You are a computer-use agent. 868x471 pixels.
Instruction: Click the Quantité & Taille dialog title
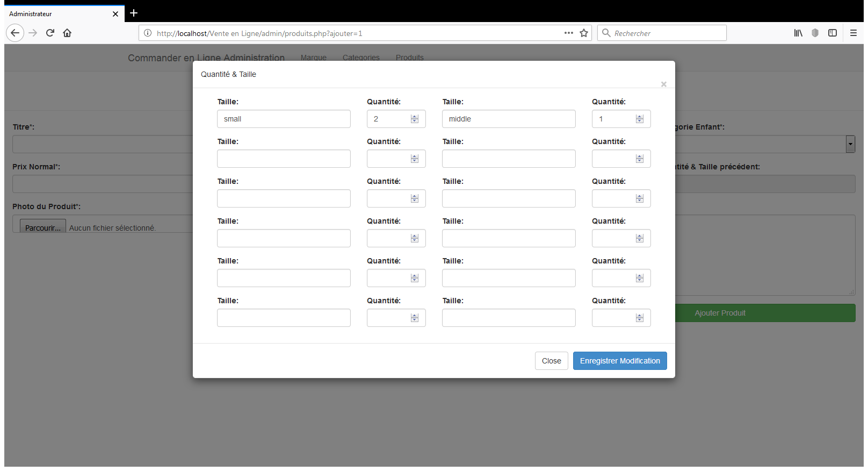(x=228, y=74)
